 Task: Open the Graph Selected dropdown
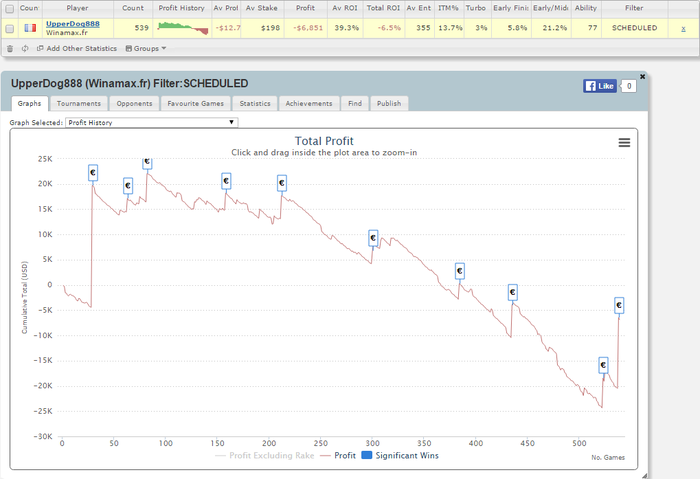151,122
